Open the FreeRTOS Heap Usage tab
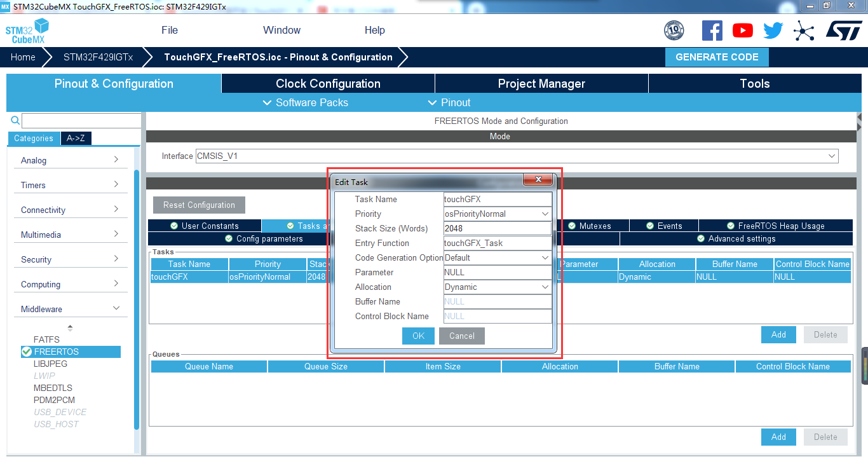The height and width of the screenshot is (459, 868). point(775,226)
